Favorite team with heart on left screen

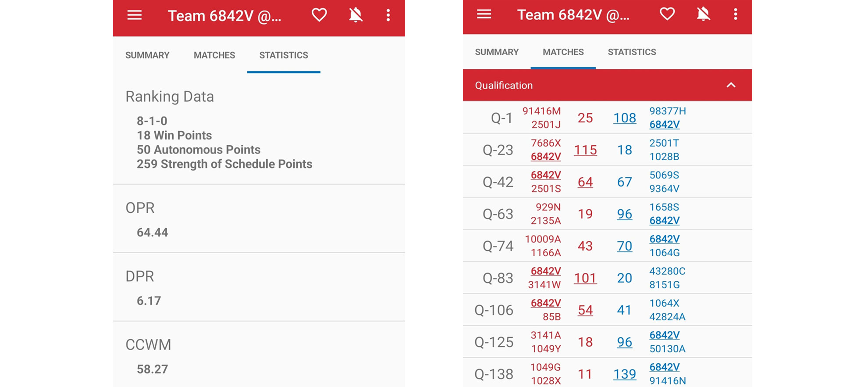click(x=319, y=15)
